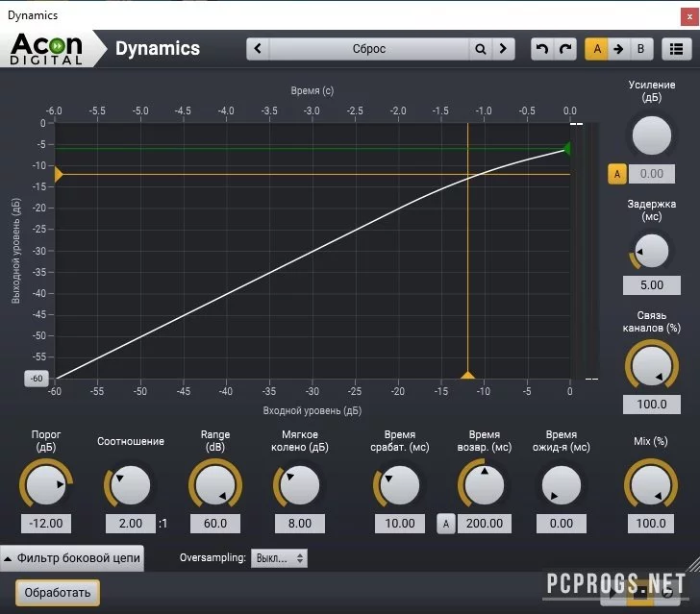Edit channel link value 100.0
700x614 pixels.
click(651, 405)
